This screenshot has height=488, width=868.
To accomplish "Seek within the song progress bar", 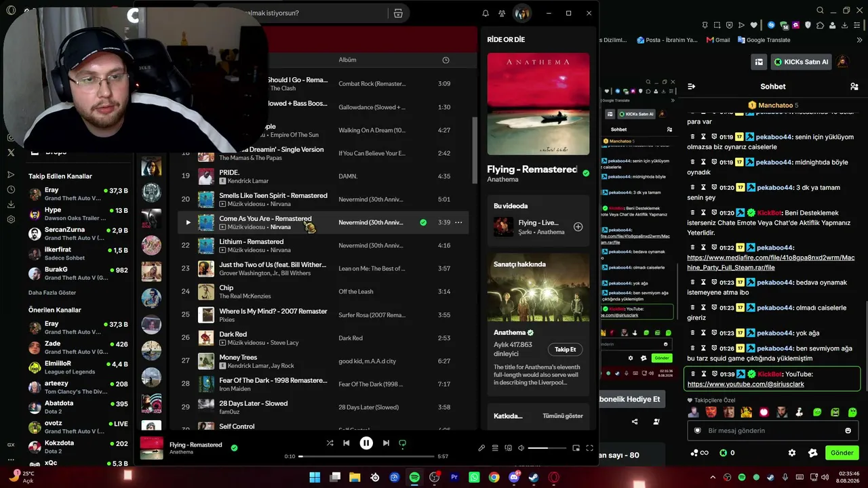I will point(366,456).
